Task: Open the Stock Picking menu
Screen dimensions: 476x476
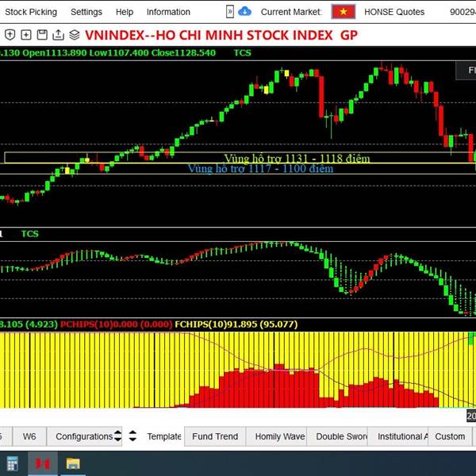Action: click(x=31, y=12)
